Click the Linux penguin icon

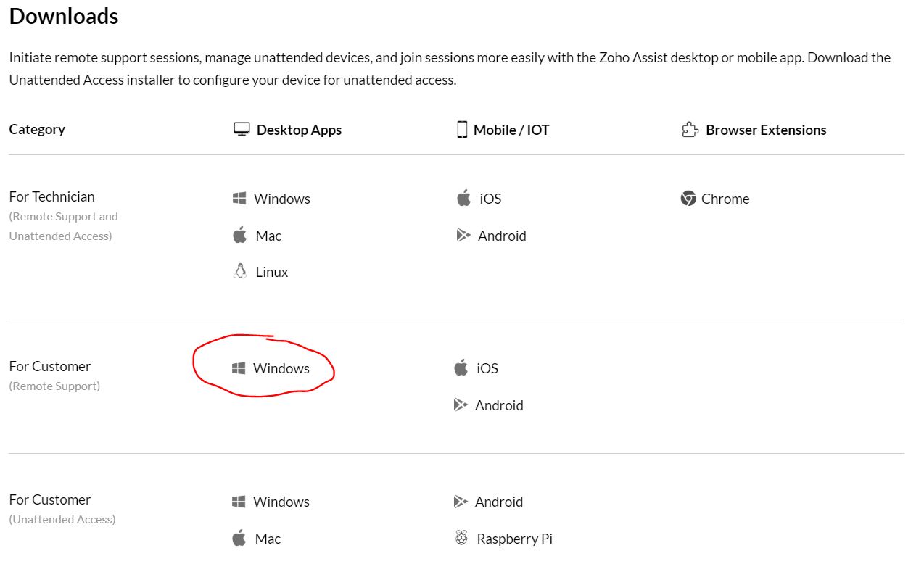239,272
